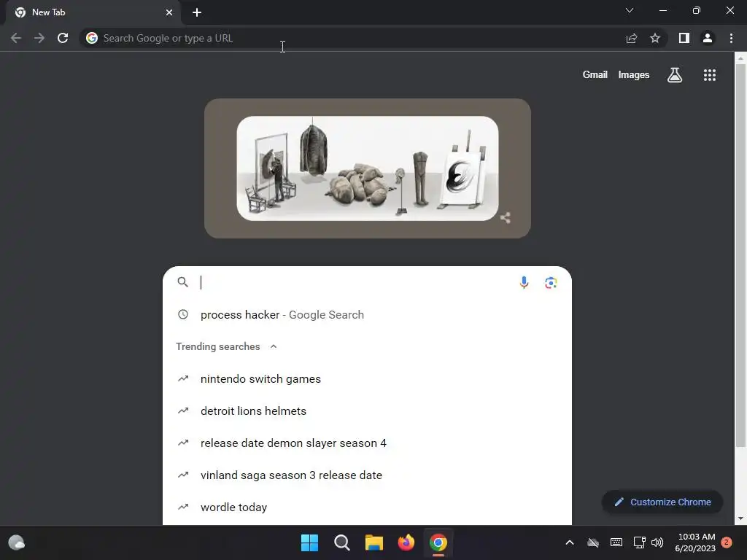The image size is (747, 560).
Task: Click trending icon beside nintendo switch games
Action: (x=183, y=378)
